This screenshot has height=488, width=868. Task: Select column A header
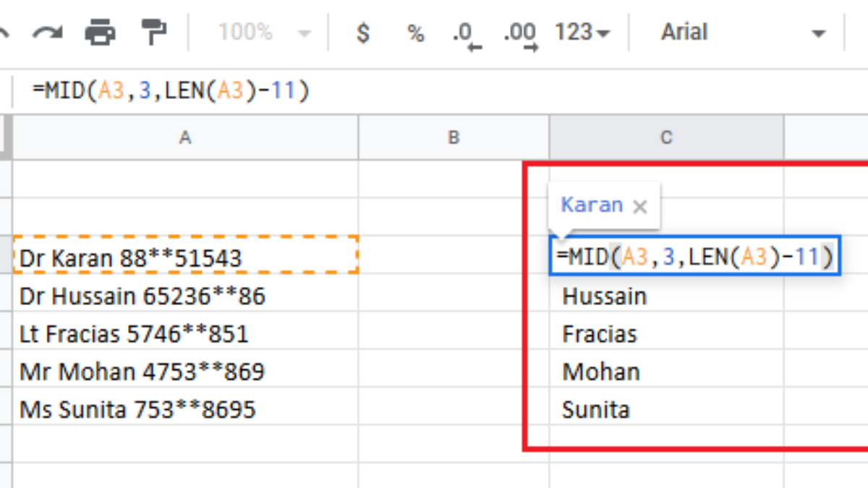[x=185, y=137]
